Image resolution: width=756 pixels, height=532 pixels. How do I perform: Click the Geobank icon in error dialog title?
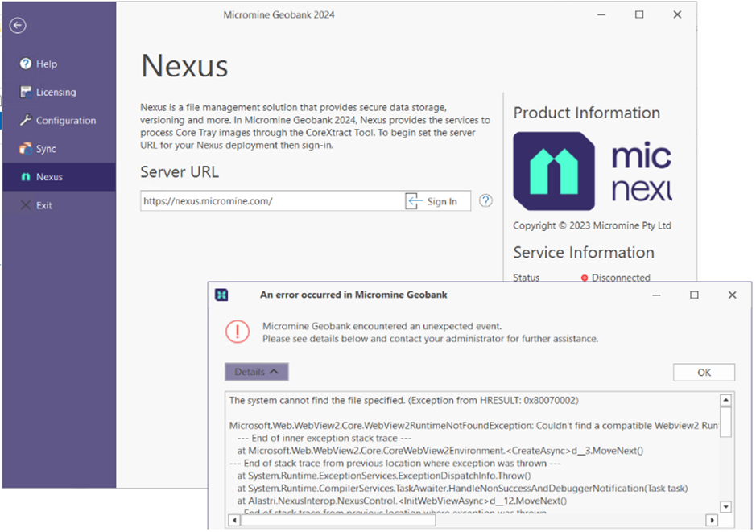(221, 295)
